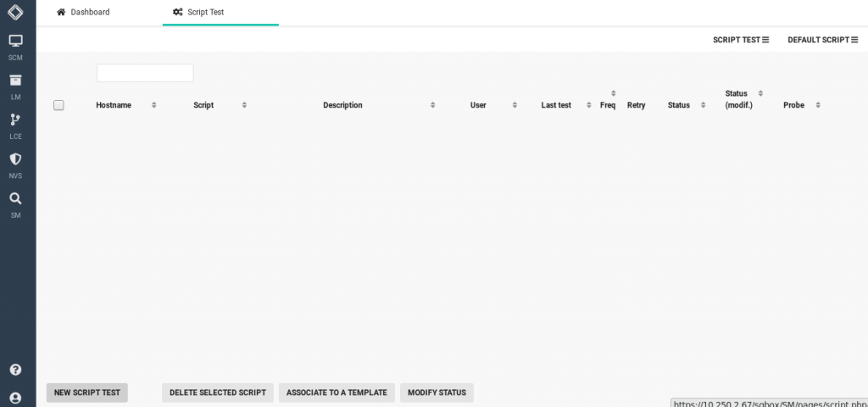The width and height of the screenshot is (868, 407).
Task: Click the application logo at top left
Action: (x=16, y=12)
